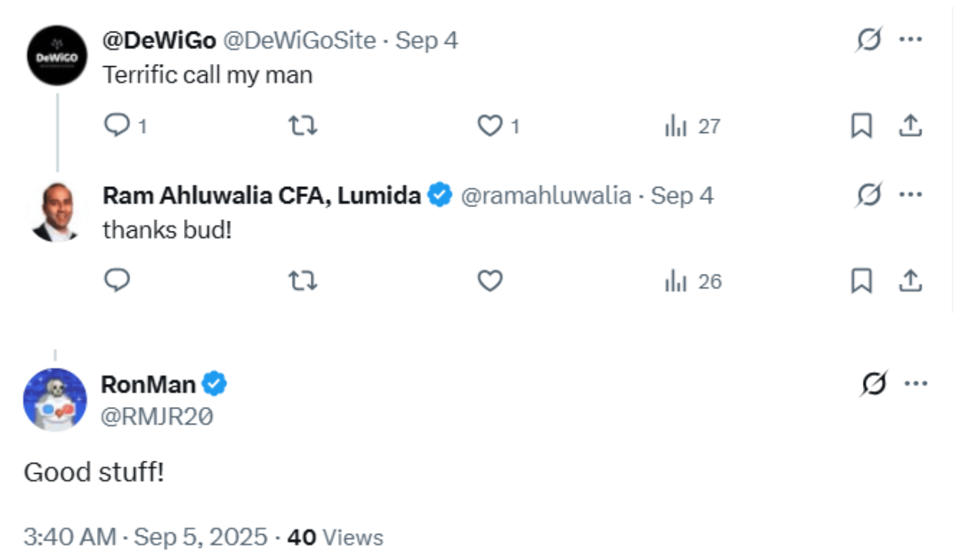Bookmark the DeWiGo tweet

click(861, 125)
